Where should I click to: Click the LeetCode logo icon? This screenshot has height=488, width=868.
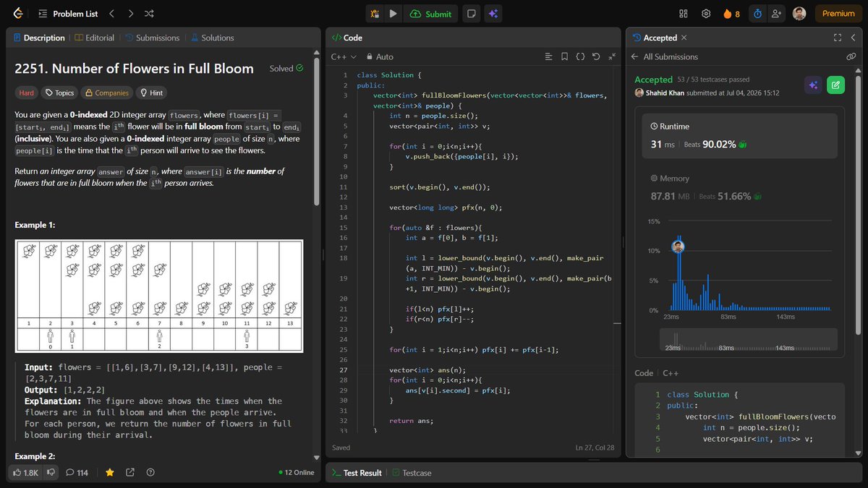pos(18,13)
